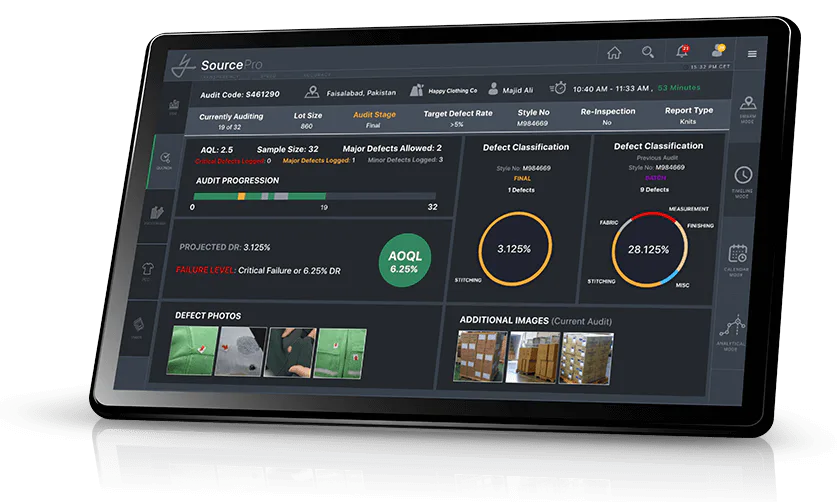Select the Audit Stage column
The image size is (838, 502).
[374, 119]
